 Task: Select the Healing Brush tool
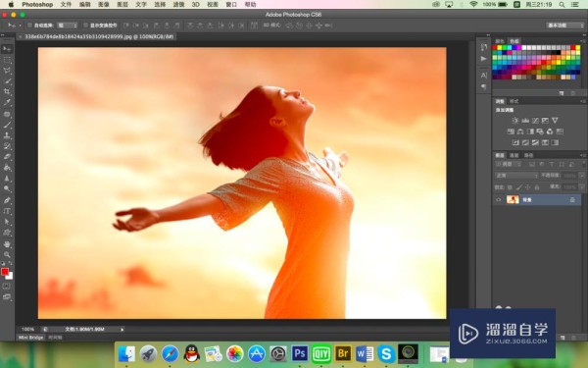click(7, 114)
